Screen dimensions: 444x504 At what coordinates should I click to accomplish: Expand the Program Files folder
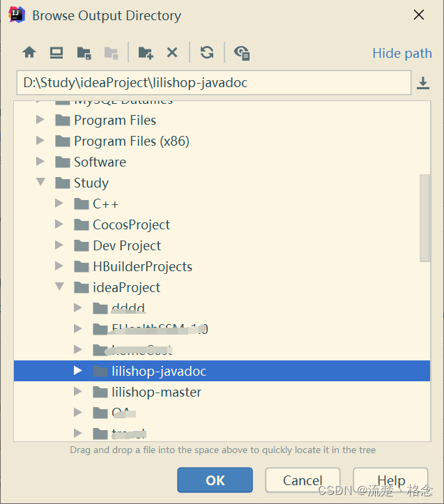41,121
